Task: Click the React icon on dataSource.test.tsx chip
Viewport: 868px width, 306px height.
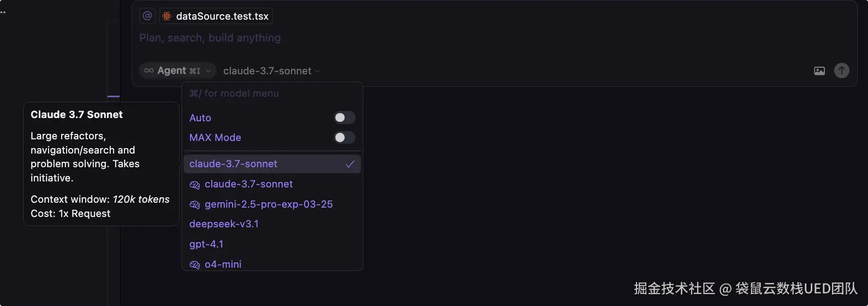Action: tap(167, 16)
